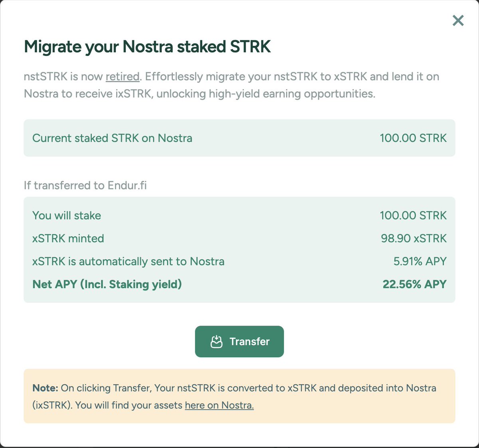Close the migration dialog with the X icon

coord(458,20)
